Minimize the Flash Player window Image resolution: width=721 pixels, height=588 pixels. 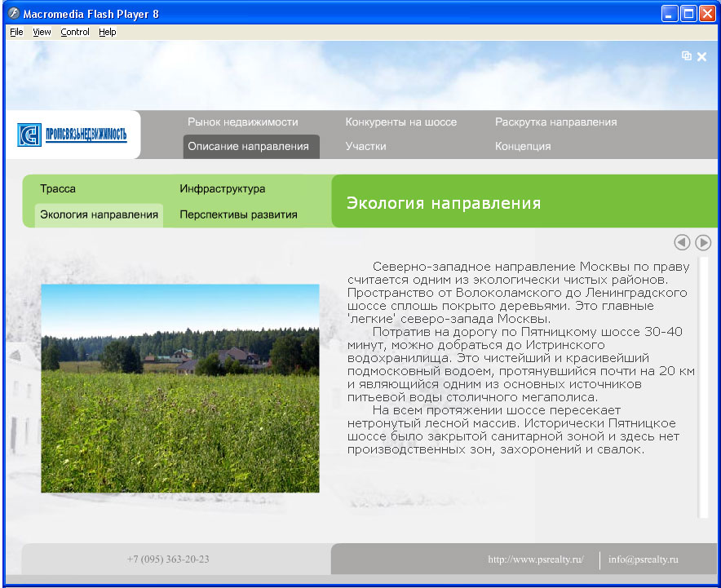click(x=670, y=14)
